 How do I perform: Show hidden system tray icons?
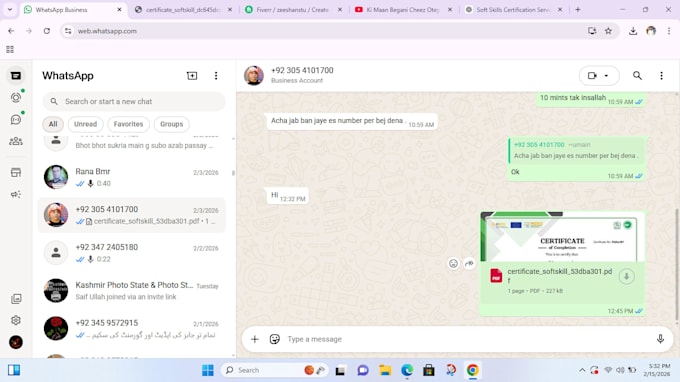(582, 370)
